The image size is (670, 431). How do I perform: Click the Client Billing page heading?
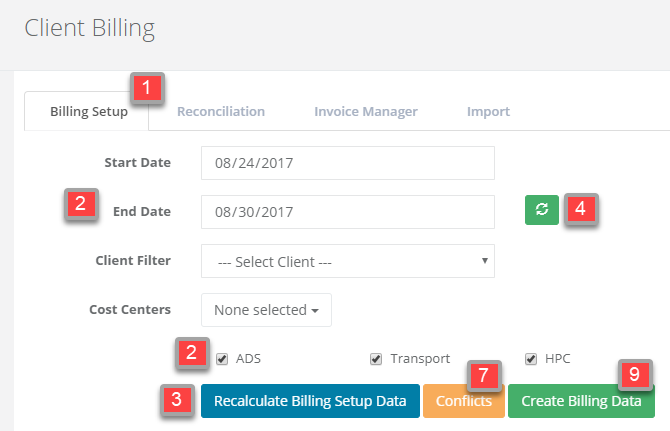point(89,28)
